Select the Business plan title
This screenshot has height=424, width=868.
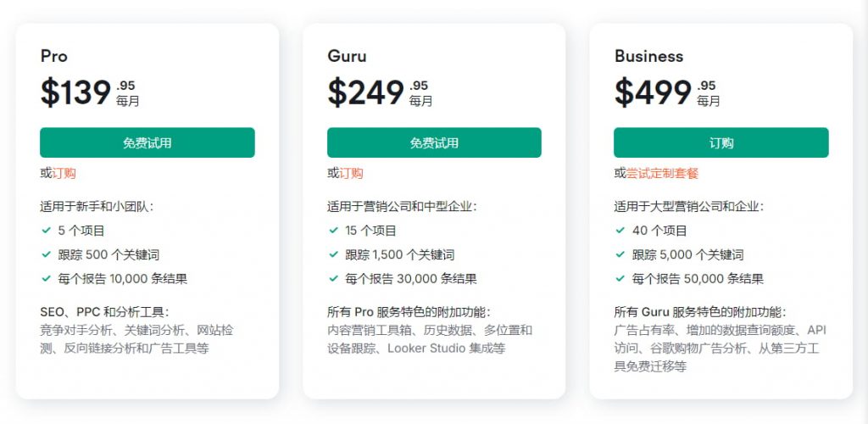tap(648, 57)
